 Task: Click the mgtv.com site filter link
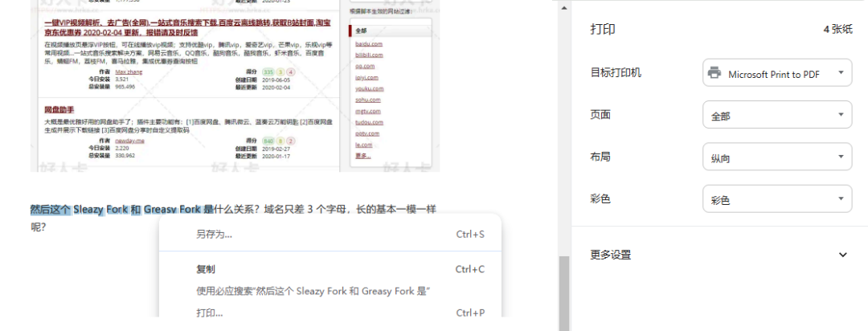coord(368,111)
